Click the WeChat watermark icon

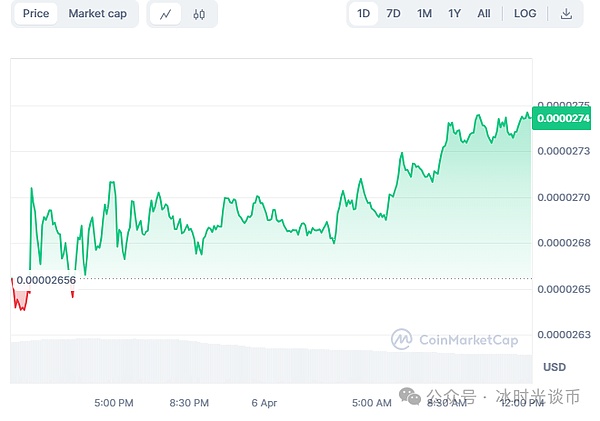412,396
